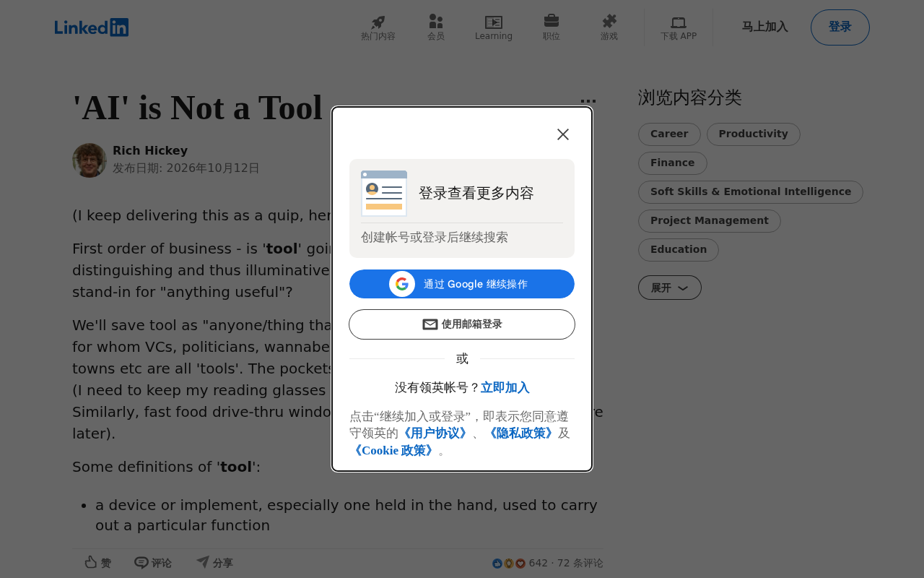Open the 下载 APP laptop link

pyautogui.click(x=679, y=28)
